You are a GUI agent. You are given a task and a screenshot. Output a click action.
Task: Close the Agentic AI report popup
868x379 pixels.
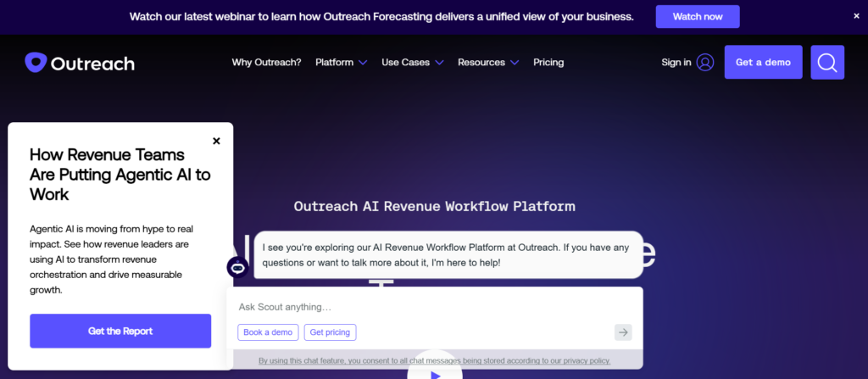point(216,141)
